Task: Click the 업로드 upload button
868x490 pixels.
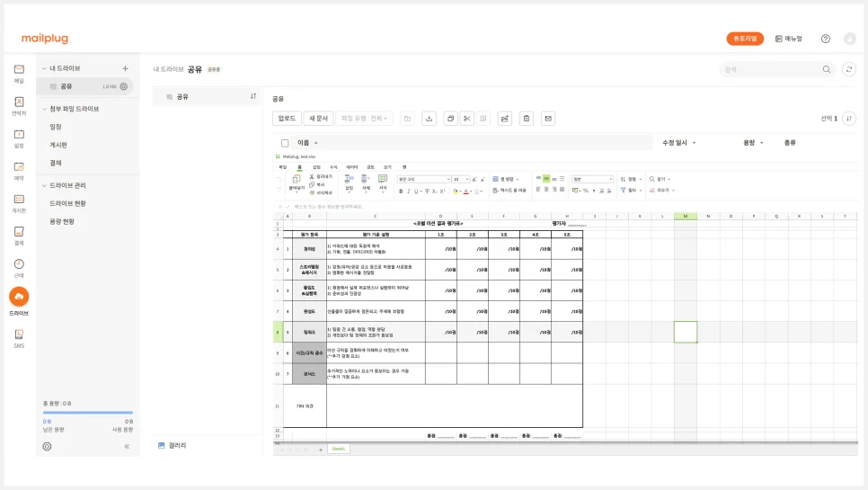Action: tap(287, 119)
